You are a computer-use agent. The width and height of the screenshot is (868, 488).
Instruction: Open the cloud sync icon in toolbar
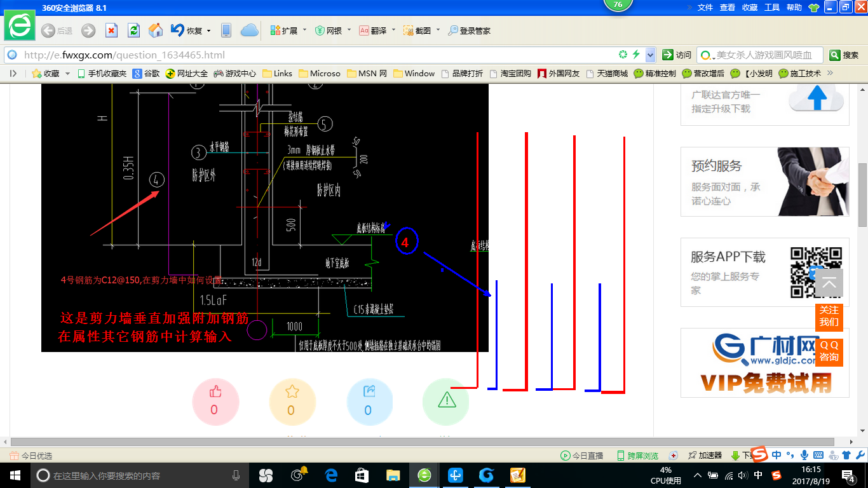tap(249, 30)
